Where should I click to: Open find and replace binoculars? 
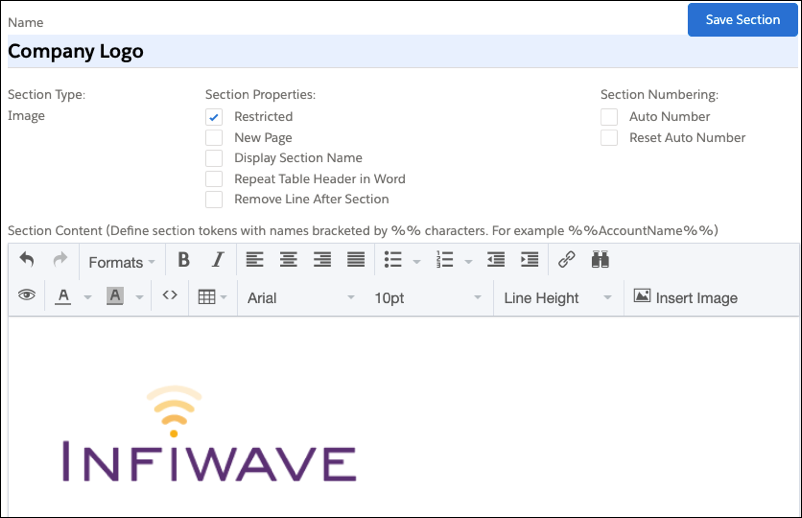click(600, 260)
